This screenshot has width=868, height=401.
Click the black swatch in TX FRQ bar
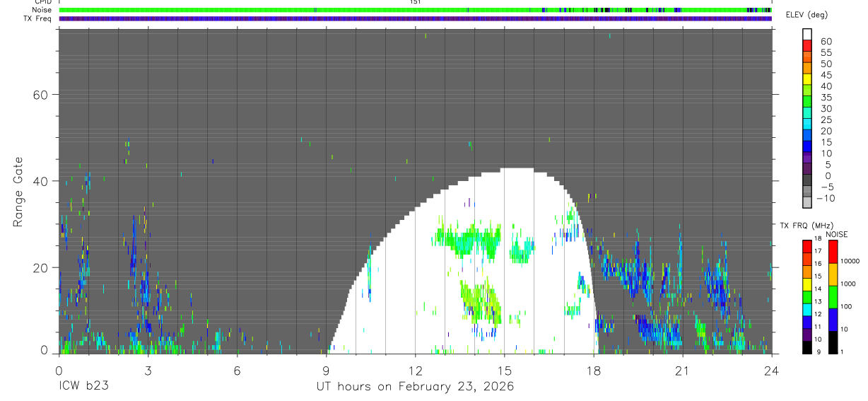[x=807, y=347]
